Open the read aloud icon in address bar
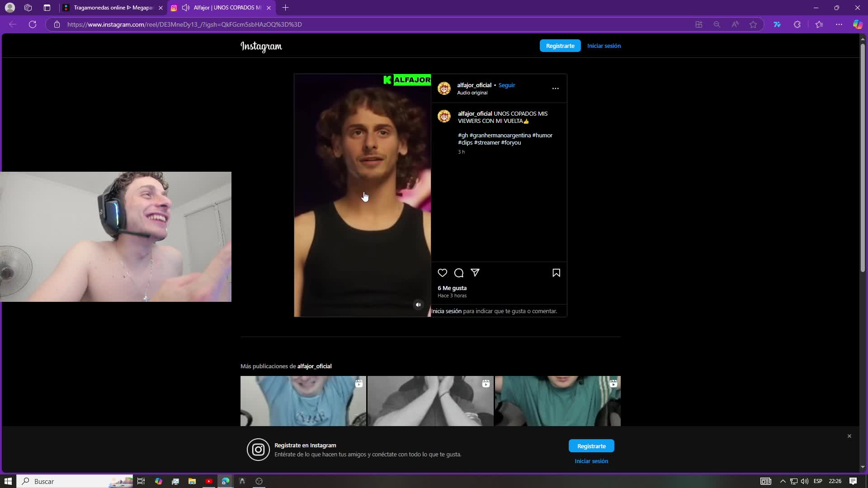 pyautogui.click(x=735, y=24)
